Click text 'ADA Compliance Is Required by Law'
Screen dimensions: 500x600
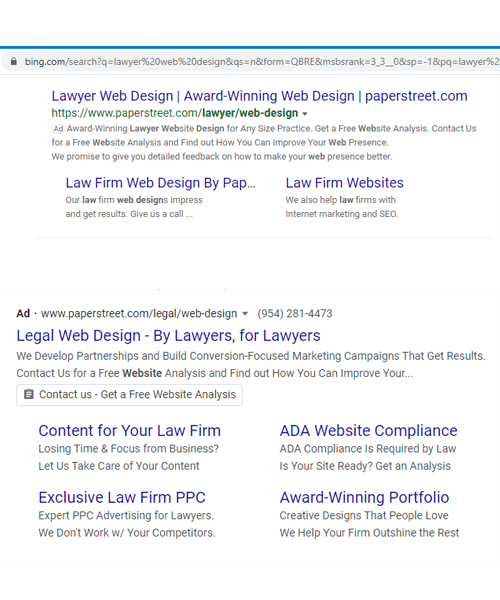tap(368, 448)
